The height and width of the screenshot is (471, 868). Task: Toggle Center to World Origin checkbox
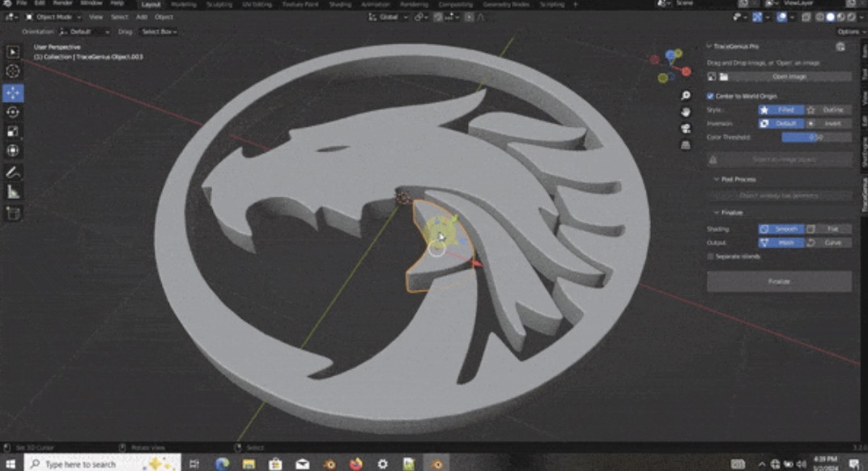tap(710, 96)
